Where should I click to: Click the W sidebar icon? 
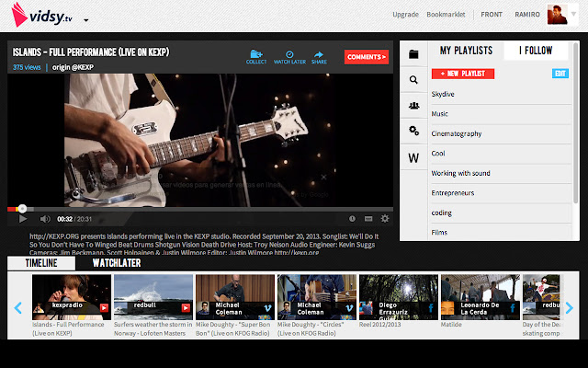[x=413, y=157]
